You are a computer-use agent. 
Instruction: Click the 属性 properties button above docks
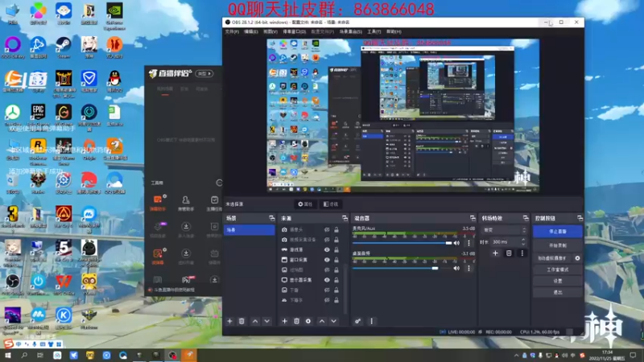[306, 204]
